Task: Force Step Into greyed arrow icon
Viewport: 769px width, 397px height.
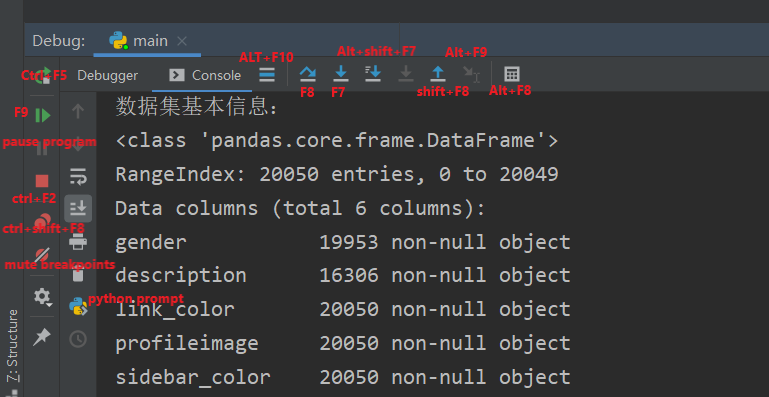Action: (406, 74)
